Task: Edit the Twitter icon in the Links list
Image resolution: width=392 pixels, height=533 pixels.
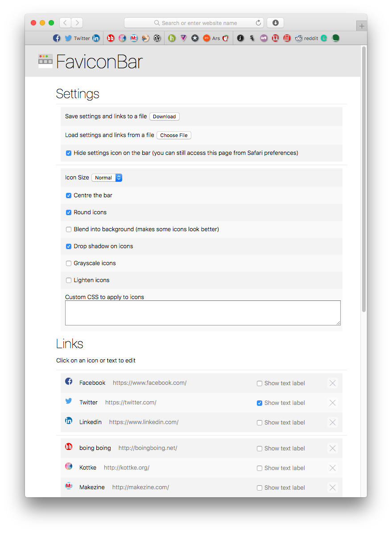Action: coord(69,401)
